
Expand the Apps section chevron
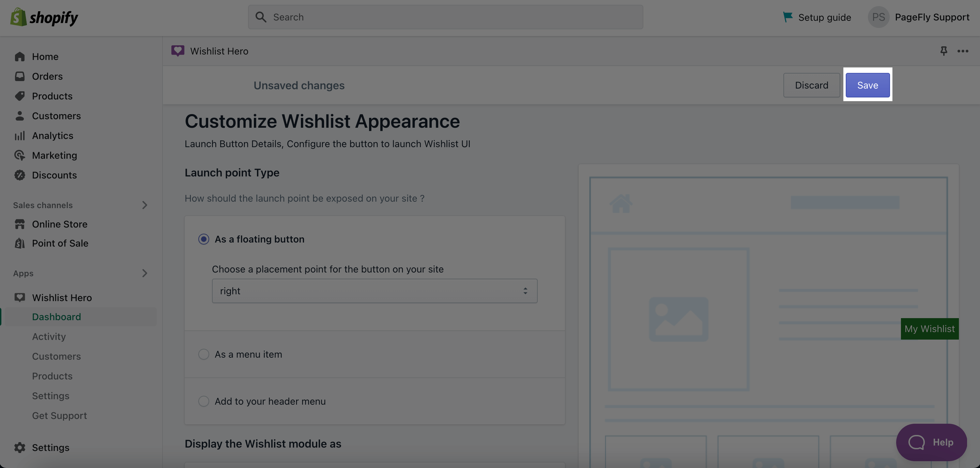[144, 274]
